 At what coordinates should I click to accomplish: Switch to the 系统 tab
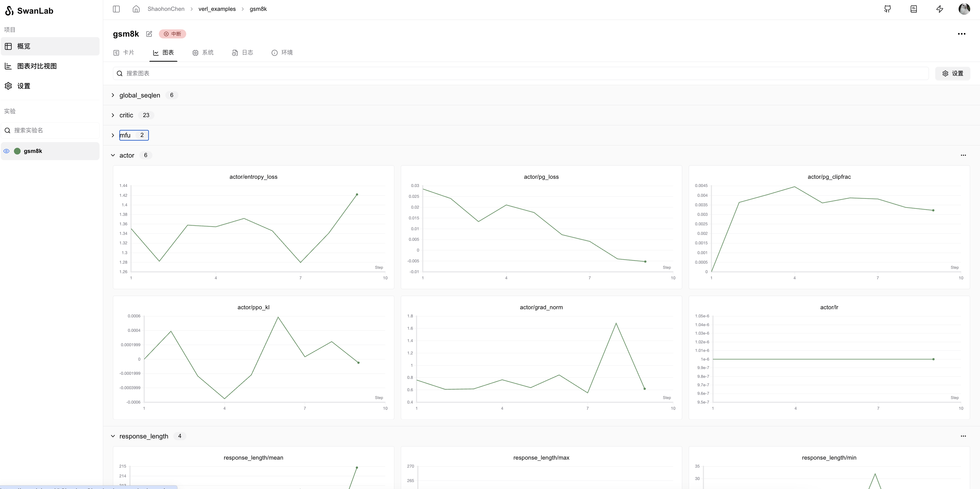tap(203, 53)
